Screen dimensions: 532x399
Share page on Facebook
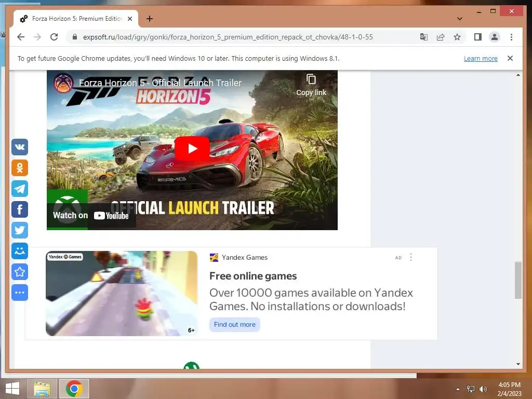[20, 209]
